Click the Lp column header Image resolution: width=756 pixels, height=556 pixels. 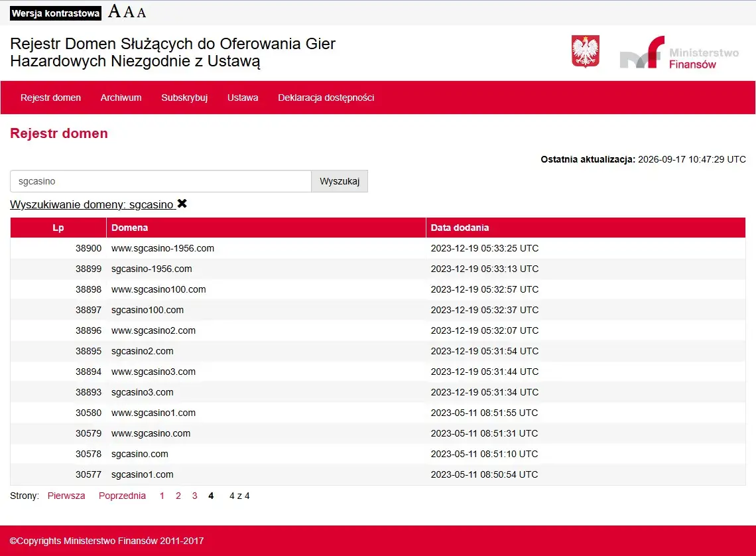pyautogui.click(x=58, y=228)
